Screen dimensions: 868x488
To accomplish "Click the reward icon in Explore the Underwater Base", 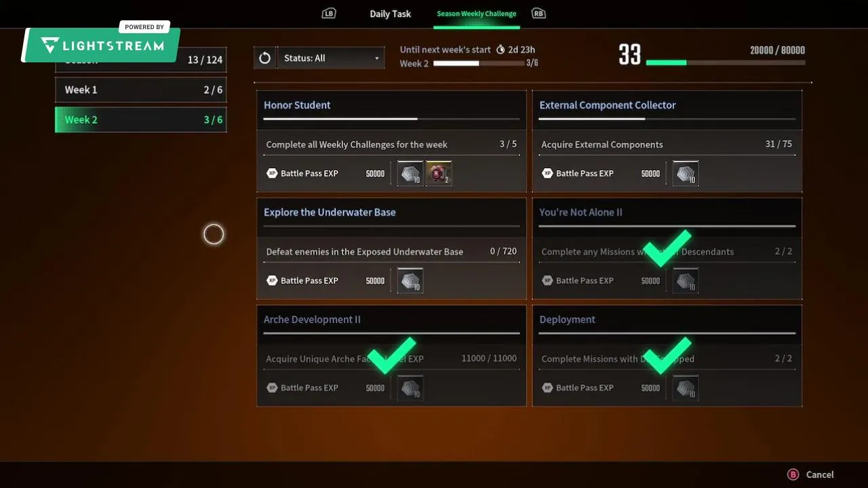I will (x=410, y=281).
